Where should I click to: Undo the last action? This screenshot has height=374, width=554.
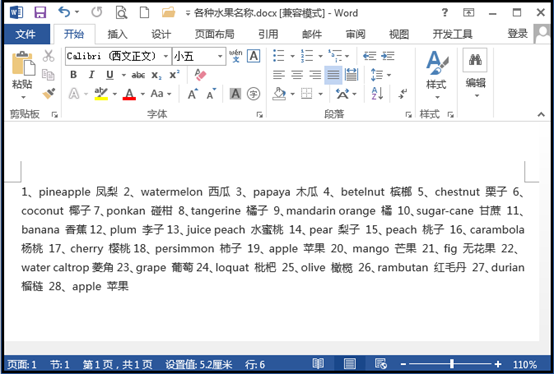[x=64, y=12]
